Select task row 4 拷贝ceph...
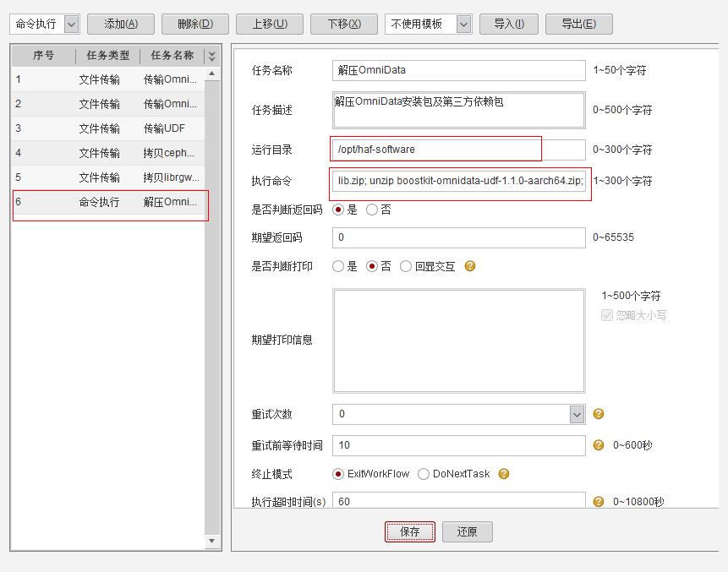This screenshot has width=728, height=572. coord(107,153)
